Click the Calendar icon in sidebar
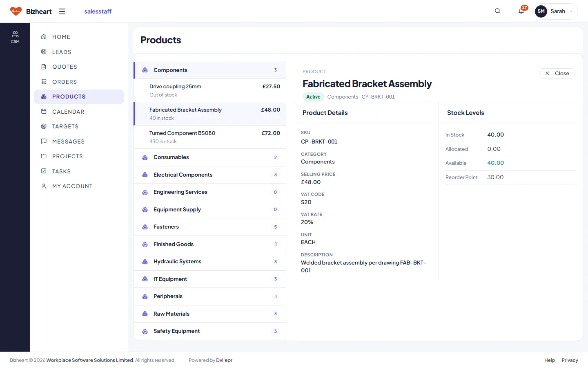Viewport: 588px width, 368px height. (44, 111)
